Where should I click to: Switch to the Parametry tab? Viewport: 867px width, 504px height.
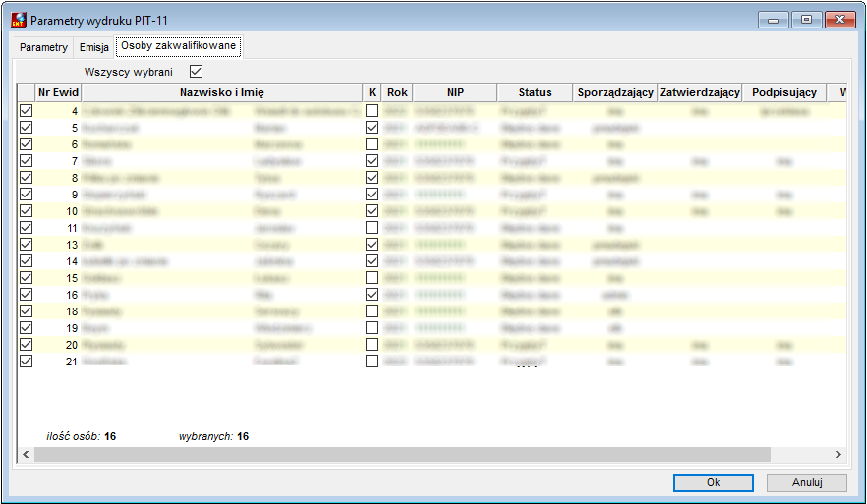coord(43,47)
